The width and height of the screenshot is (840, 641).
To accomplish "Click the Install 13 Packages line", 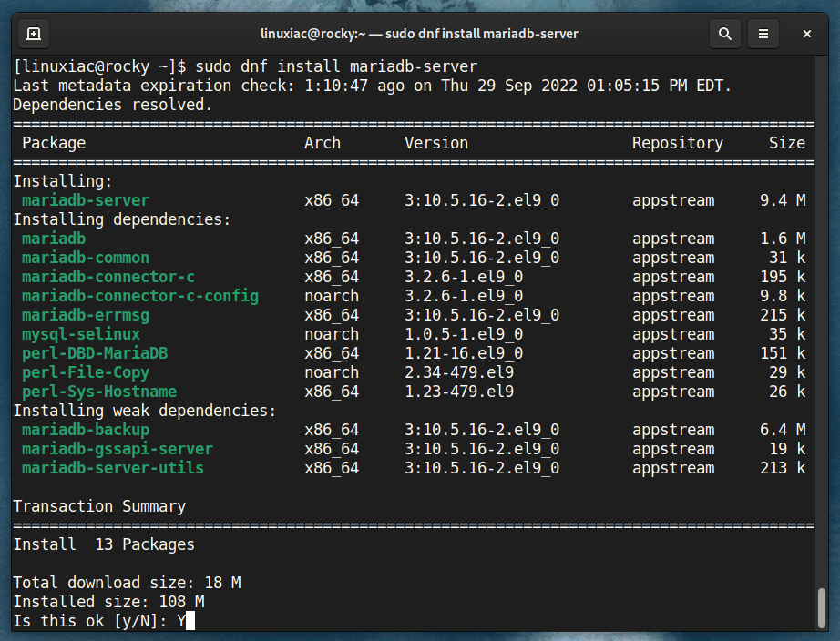I will pos(104,544).
